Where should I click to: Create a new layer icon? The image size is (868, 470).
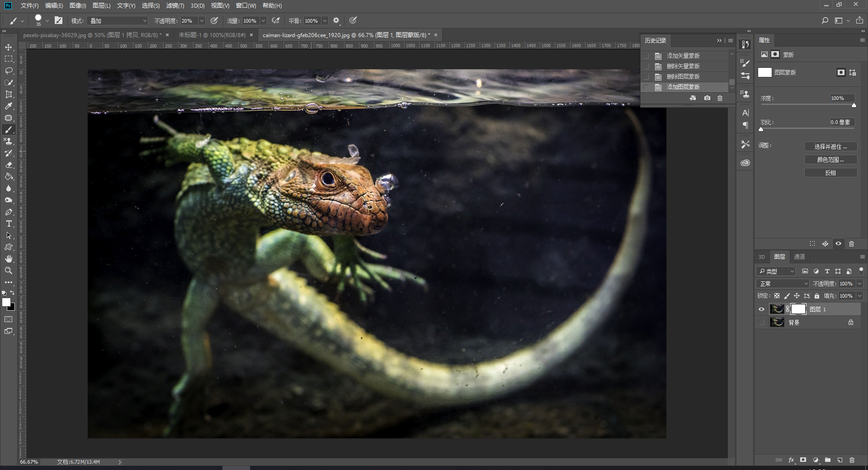click(x=840, y=460)
